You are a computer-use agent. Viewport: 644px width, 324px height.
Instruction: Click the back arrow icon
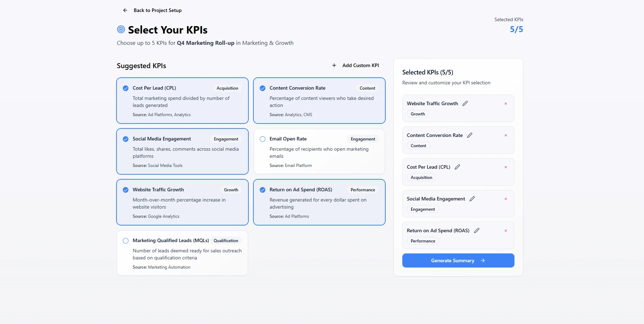click(125, 10)
